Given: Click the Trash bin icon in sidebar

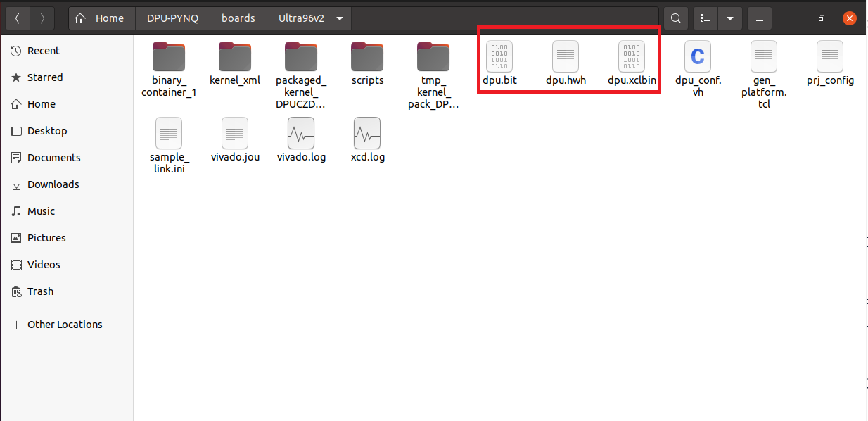Looking at the screenshot, I should [x=16, y=291].
